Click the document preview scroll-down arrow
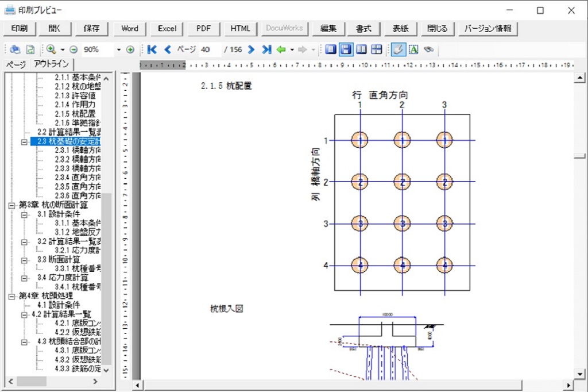The height and width of the screenshot is (392, 588). (x=580, y=374)
